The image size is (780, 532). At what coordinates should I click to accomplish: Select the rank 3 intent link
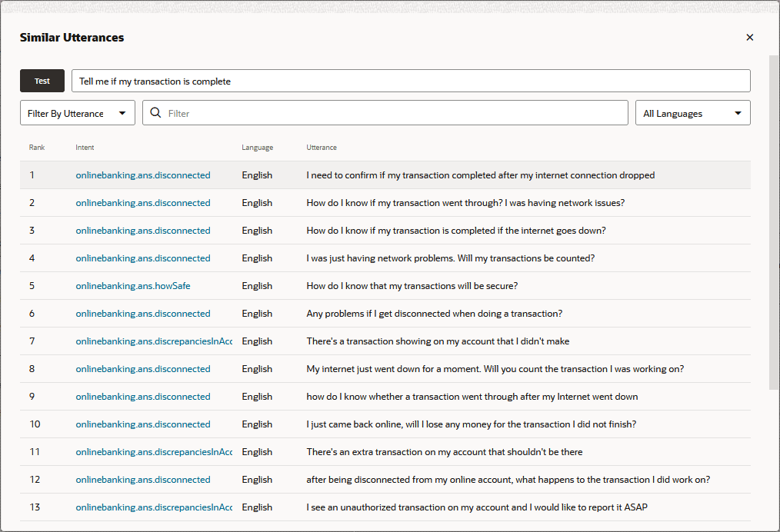pyautogui.click(x=142, y=231)
